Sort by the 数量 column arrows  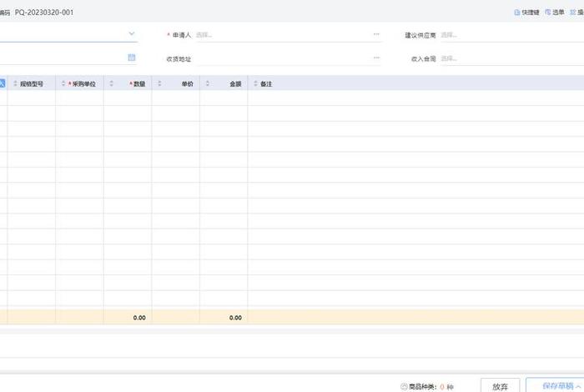pos(112,84)
